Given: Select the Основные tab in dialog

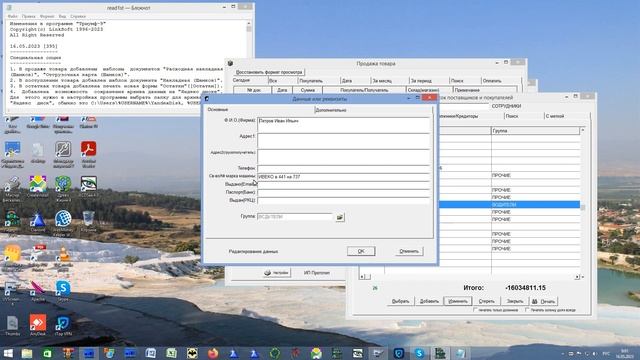Looking at the screenshot, I should [x=218, y=110].
